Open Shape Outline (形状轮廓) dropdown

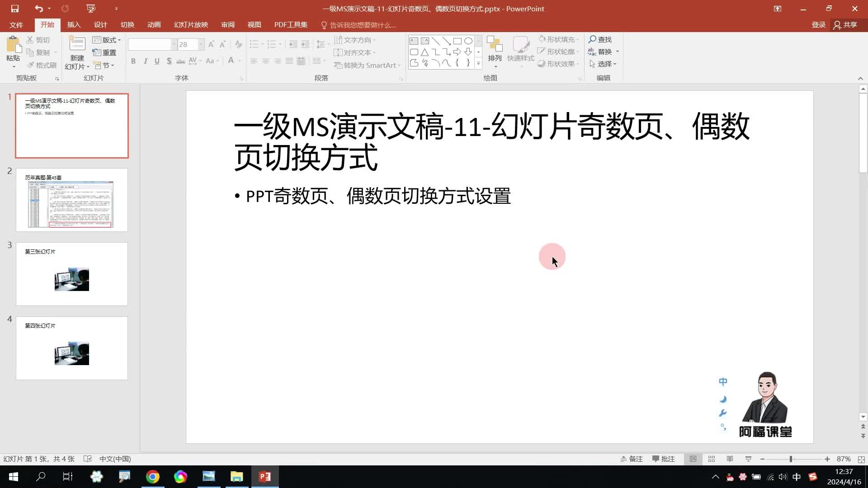[559, 52]
